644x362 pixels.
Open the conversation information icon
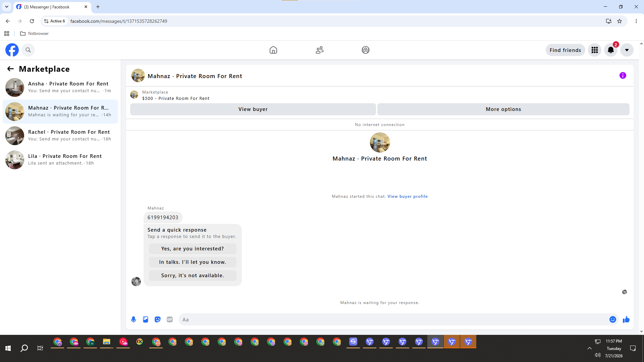[x=623, y=75]
